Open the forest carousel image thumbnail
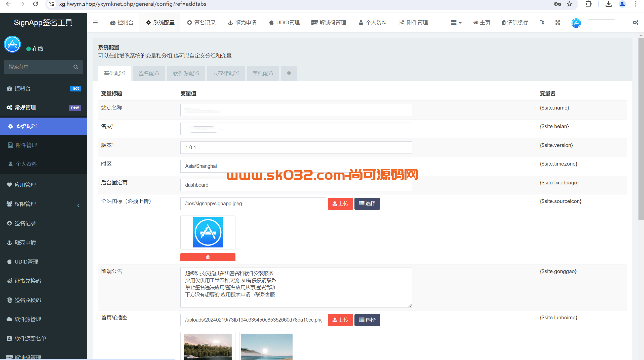 click(208, 347)
